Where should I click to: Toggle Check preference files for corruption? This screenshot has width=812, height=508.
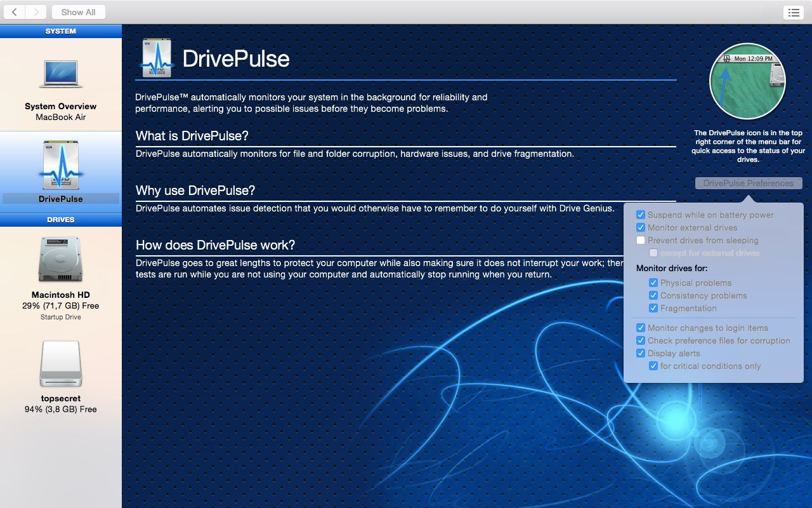tap(641, 340)
